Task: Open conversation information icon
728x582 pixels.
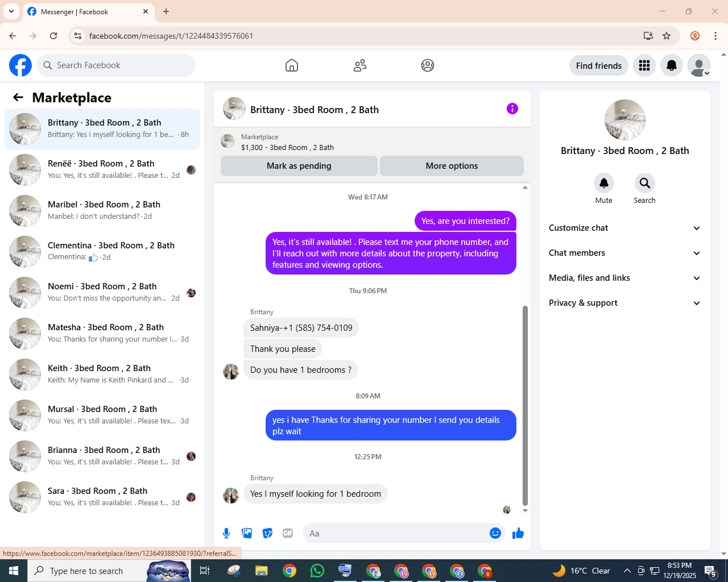Action: tap(512, 109)
